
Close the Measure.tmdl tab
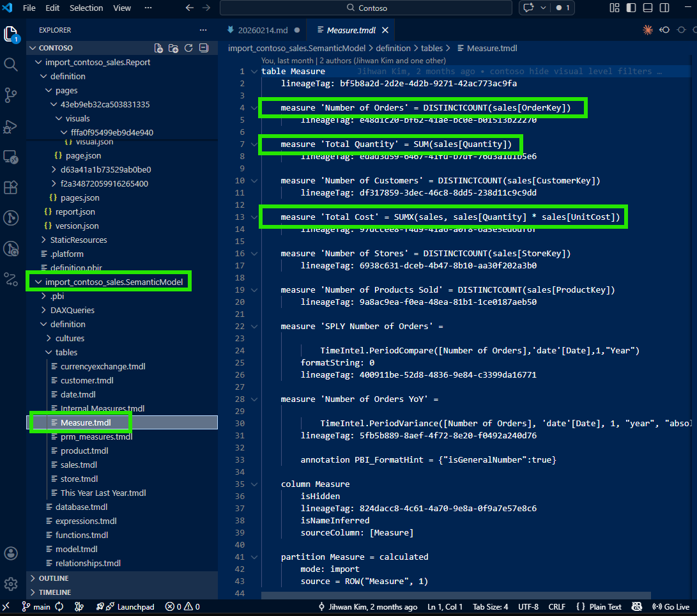pyautogui.click(x=385, y=30)
